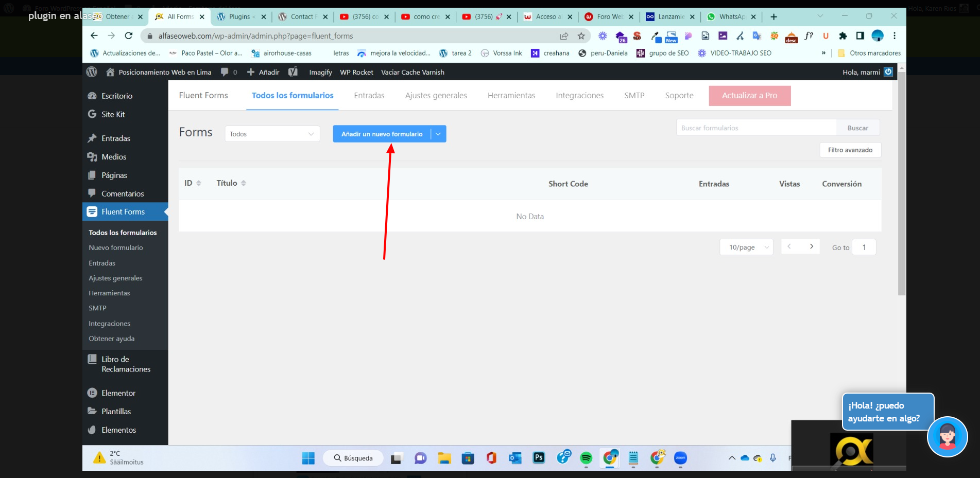Open the 10/page pagination dropdown
980x478 pixels.
(x=746, y=247)
